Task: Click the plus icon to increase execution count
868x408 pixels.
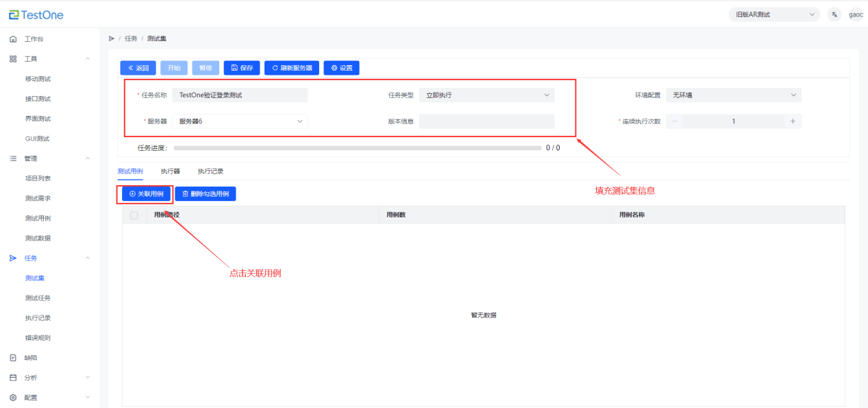Action: pyautogui.click(x=793, y=121)
